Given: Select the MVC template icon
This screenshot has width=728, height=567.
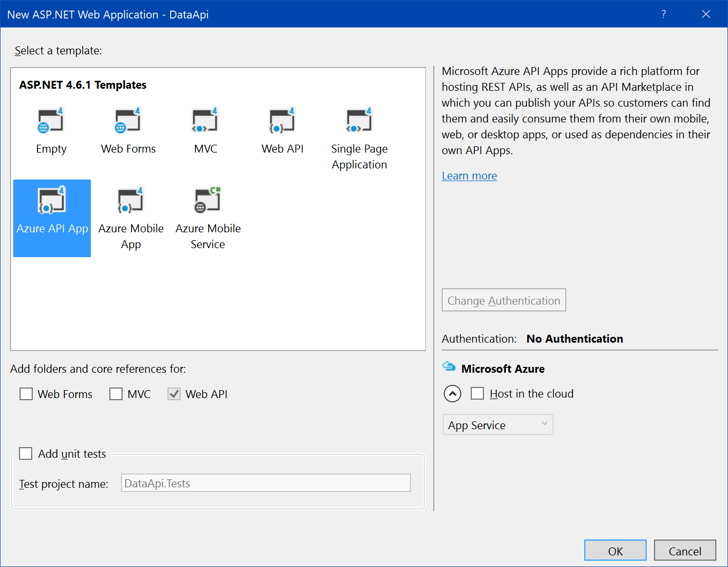Looking at the screenshot, I should coord(205,121).
